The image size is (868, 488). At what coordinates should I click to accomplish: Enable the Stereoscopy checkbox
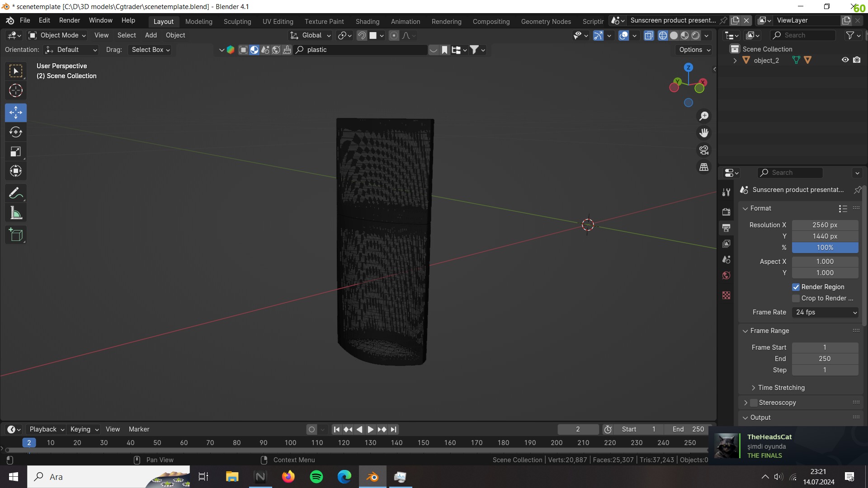pos(754,403)
